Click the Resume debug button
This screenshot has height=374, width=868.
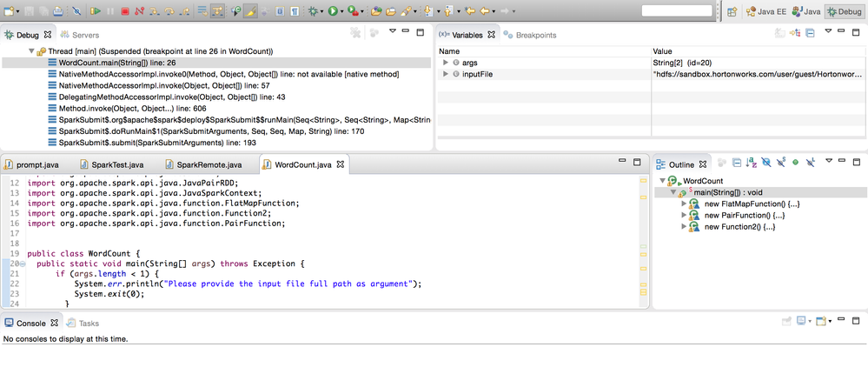coord(95,11)
